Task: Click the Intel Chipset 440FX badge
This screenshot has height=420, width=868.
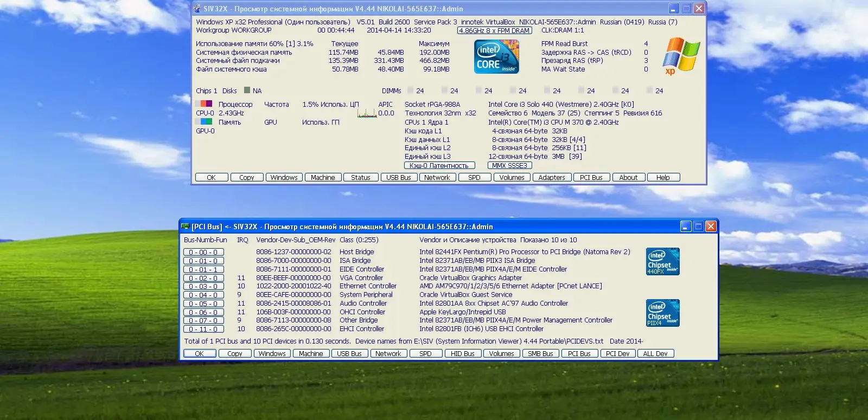Action: 662,262
